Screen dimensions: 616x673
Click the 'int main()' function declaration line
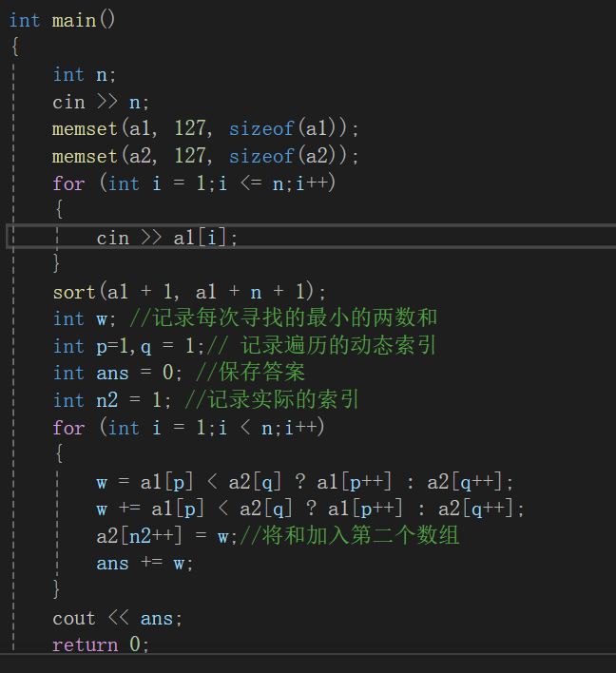click(x=62, y=20)
